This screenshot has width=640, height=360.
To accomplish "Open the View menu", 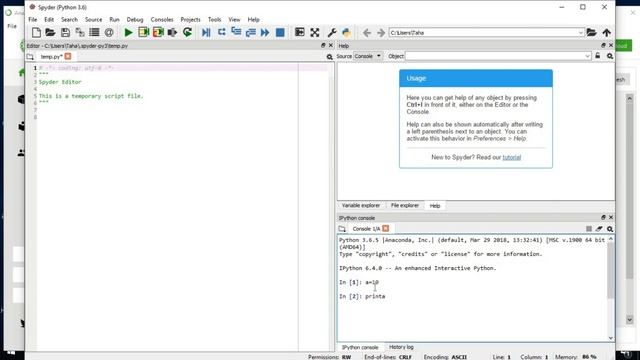I will tap(234, 20).
